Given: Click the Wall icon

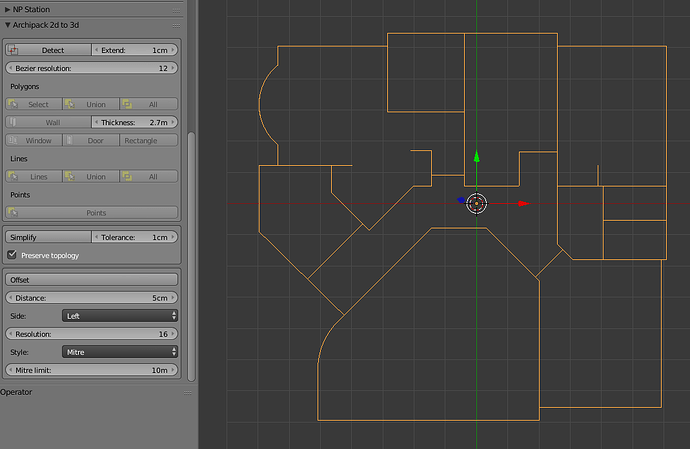Looking at the screenshot, I should 13,122.
